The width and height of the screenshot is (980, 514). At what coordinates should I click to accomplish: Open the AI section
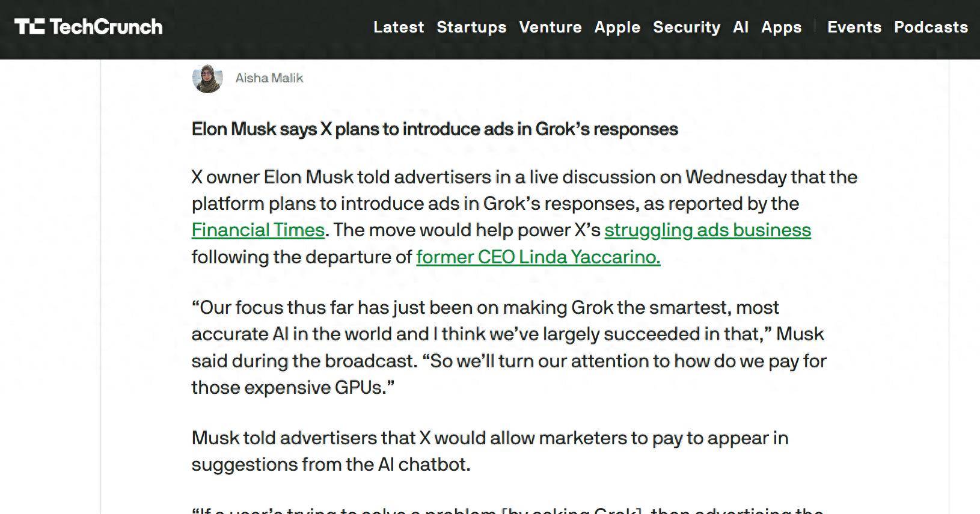click(x=741, y=27)
